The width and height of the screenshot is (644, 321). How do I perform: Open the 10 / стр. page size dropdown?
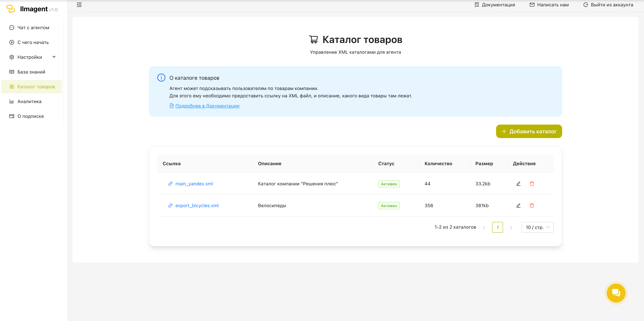(x=538, y=227)
